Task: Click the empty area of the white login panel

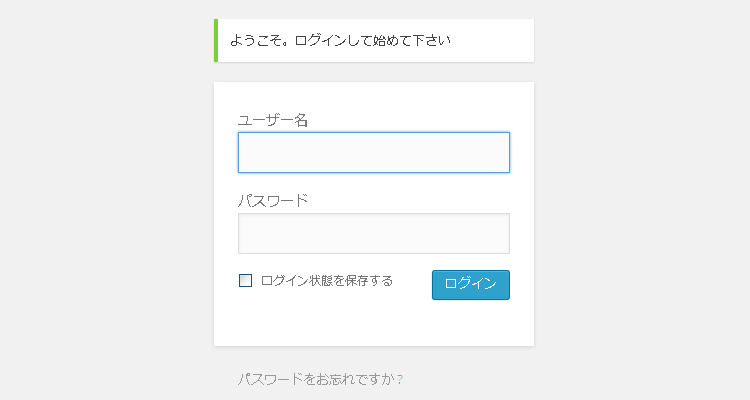Action: [373, 324]
